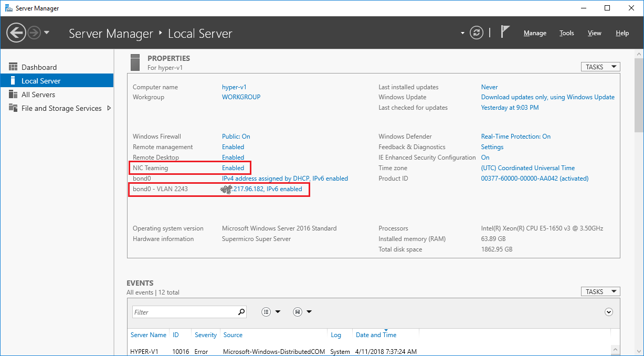The image size is (644, 356).
Task: Open the Events TASKS dropdown
Action: tap(600, 291)
